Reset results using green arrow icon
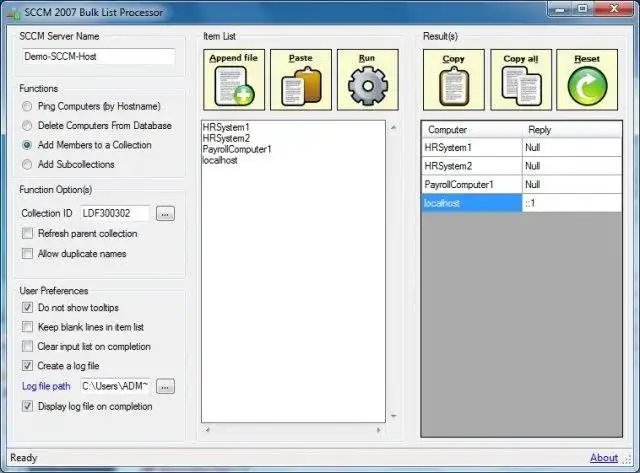The width and height of the screenshot is (640, 473). point(587,80)
